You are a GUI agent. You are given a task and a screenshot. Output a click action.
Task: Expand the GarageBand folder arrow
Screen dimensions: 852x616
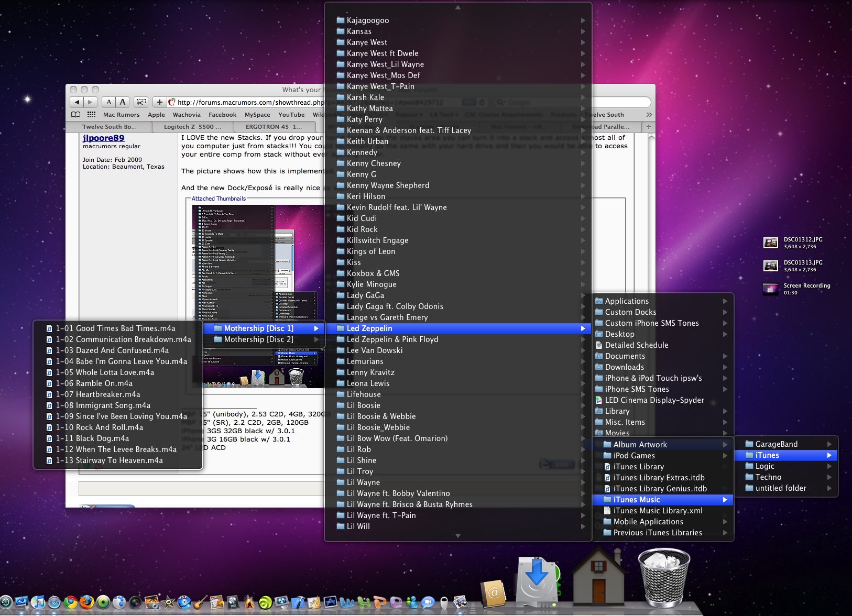(x=829, y=444)
